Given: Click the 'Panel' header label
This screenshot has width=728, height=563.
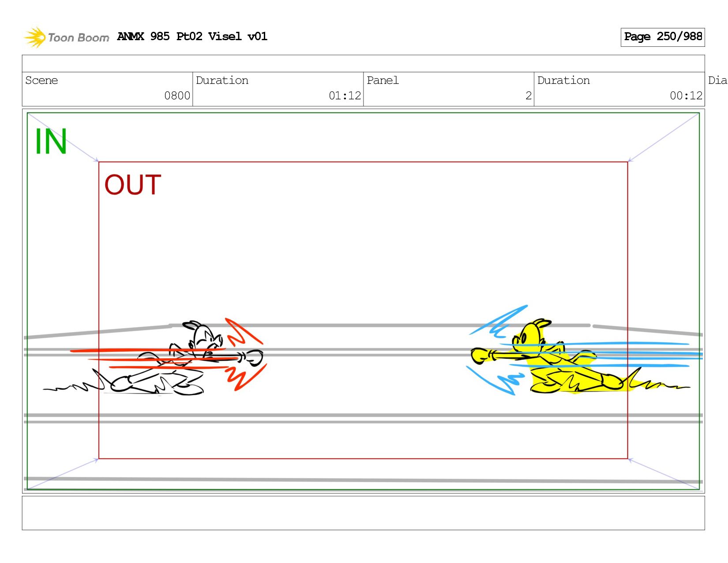Looking at the screenshot, I should coord(383,80).
